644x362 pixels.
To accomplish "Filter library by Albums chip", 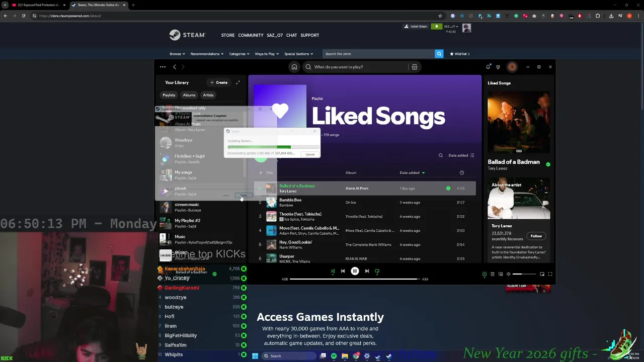I will 189,95.
